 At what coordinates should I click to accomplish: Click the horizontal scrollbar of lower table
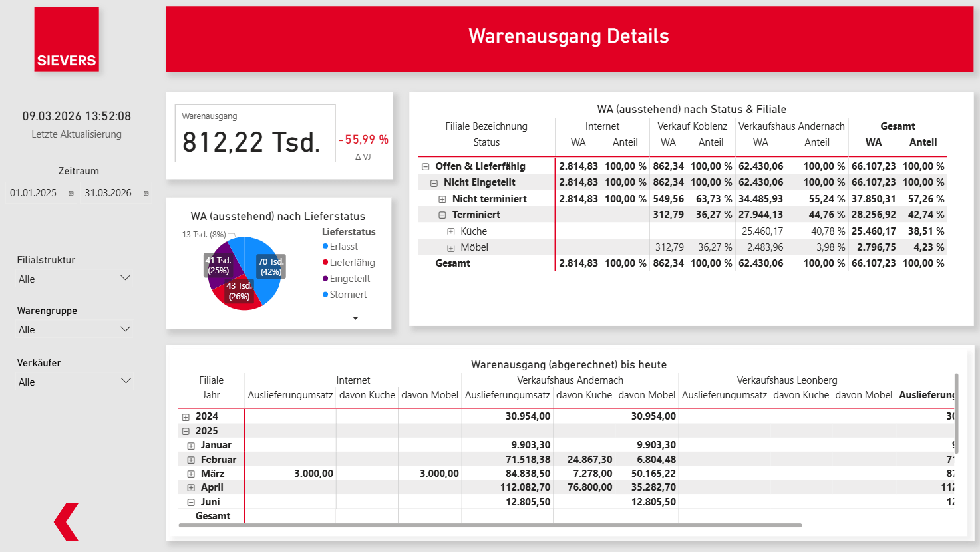coord(490,525)
